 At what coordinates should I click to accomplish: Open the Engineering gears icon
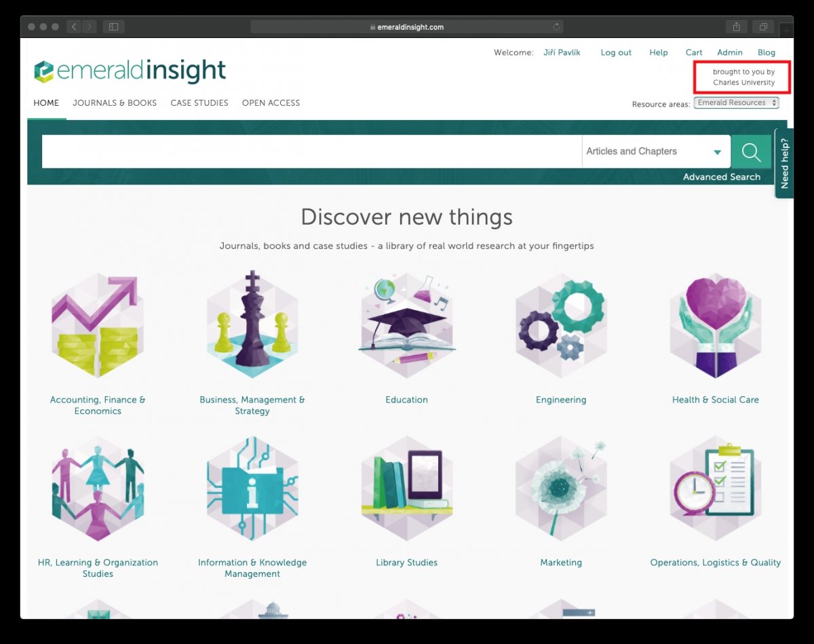[561, 324]
